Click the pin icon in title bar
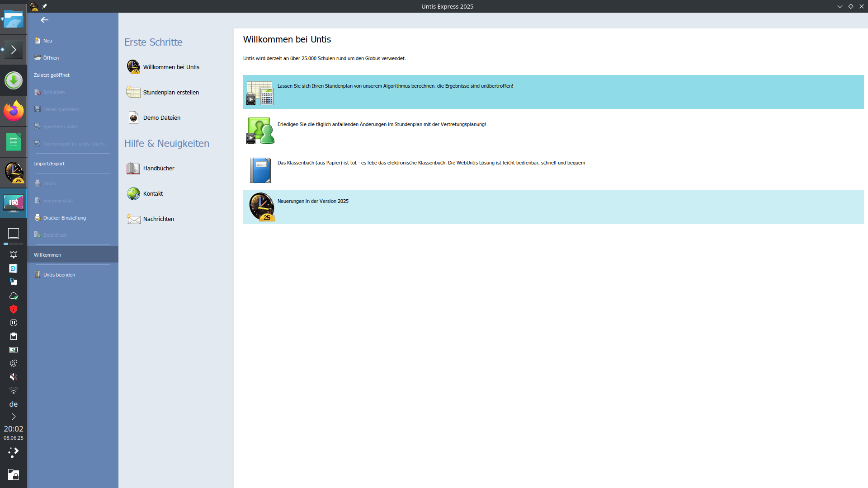The height and width of the screenshot is (488, 868). 44,6
